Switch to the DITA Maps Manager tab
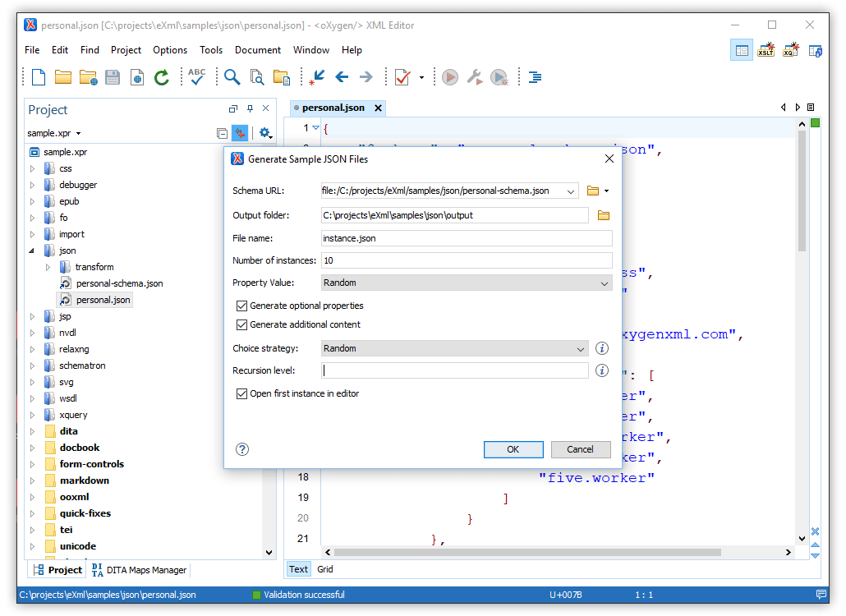The height and width of the screenshot is (616, 846). tap(139, 570)
